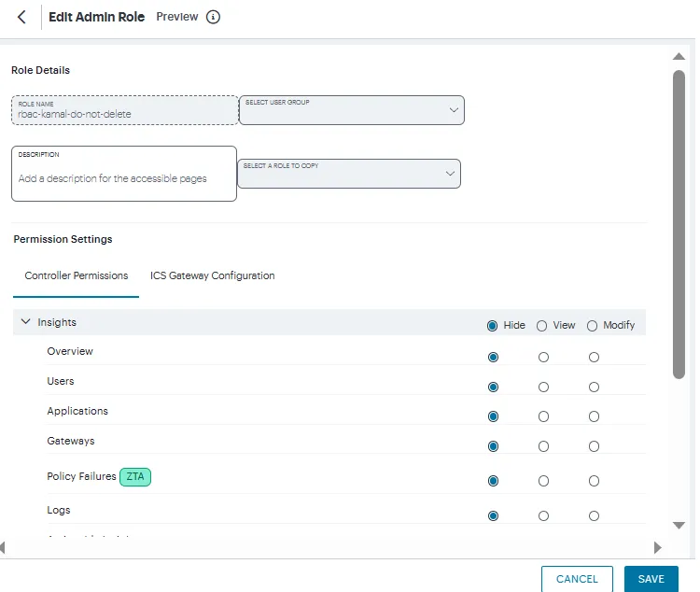
Task: Click the vertical scrollbar thumb
Action: (679, 224)
